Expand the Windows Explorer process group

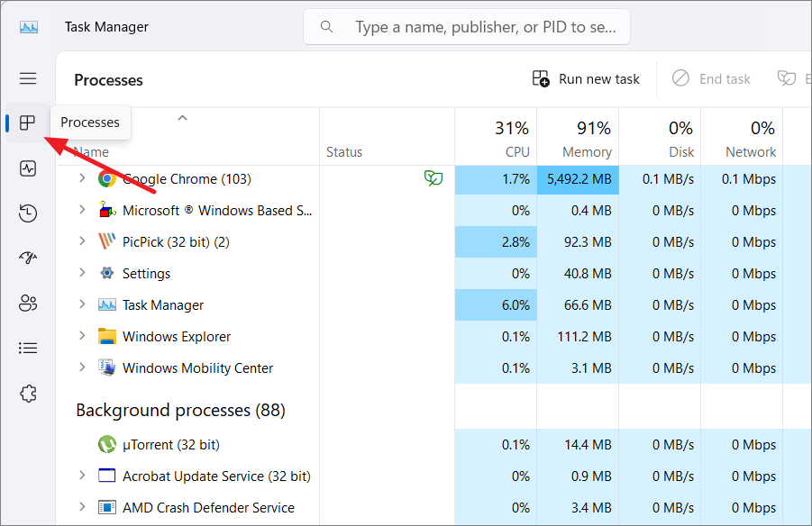82,336
